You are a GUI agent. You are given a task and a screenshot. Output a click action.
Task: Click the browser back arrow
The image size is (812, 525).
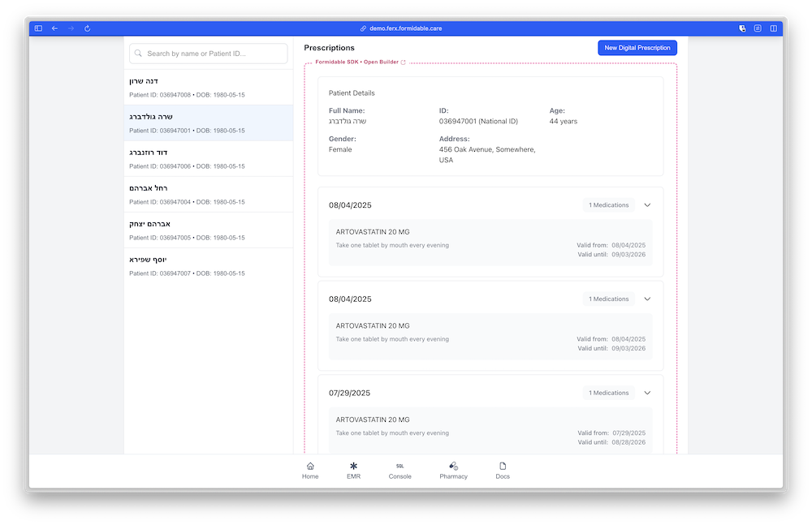click(x=54, y=28)
